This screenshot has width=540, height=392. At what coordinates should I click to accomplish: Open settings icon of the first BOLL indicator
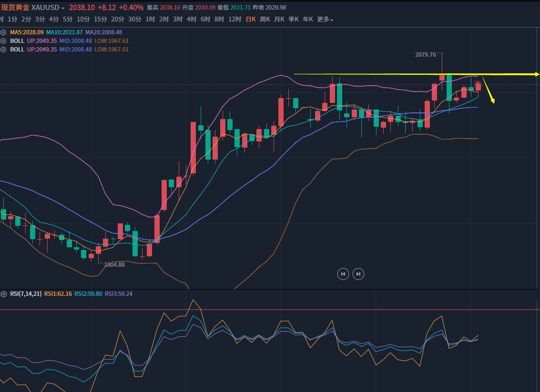[3, 41]
